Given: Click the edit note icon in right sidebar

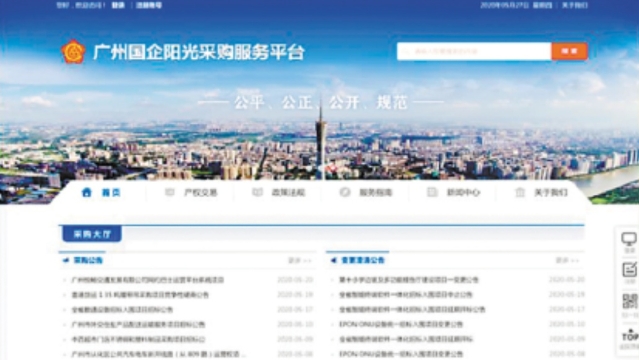Looking at the screenshot, I should tap(630, 270).
